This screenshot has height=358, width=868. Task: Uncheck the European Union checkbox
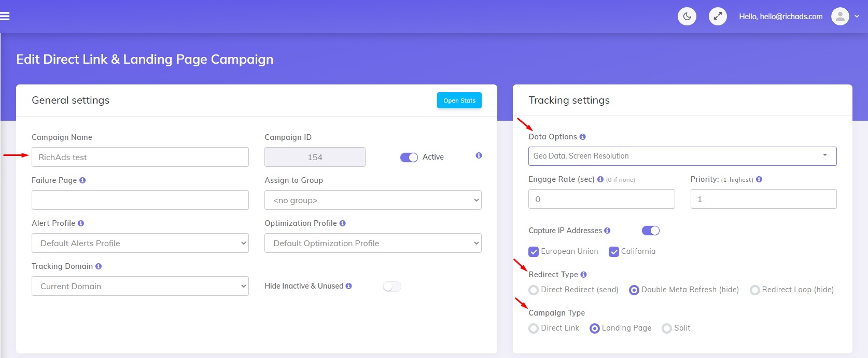tap(534, 252)
